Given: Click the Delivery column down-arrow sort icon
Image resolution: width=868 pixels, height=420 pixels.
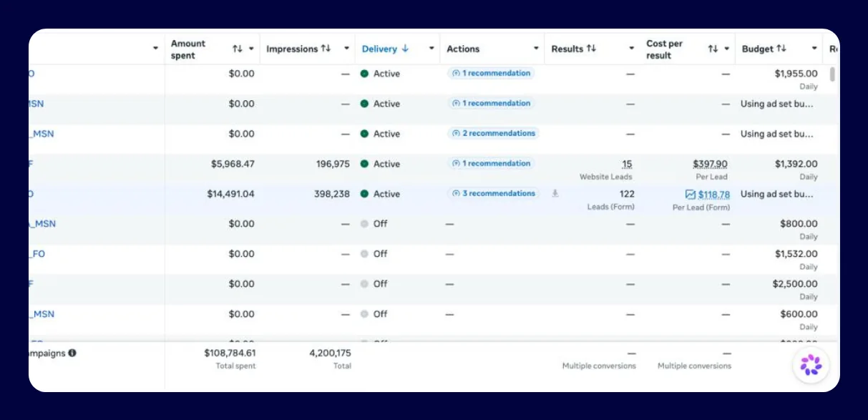Looking at the screenshot, I should (405, 49).
